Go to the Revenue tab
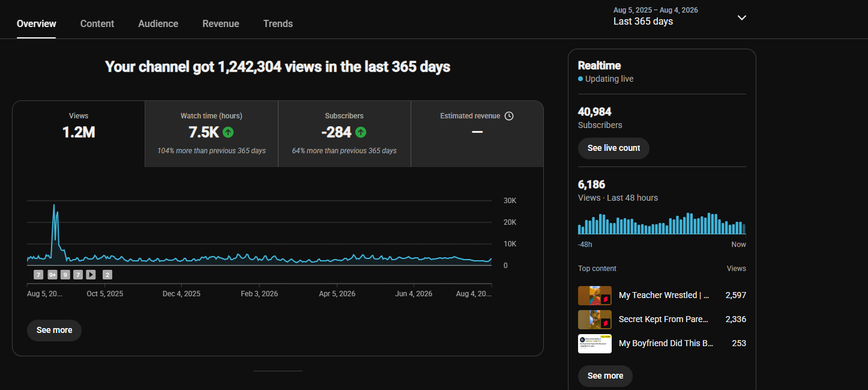868x390 pixels. [x=221, y=23]
